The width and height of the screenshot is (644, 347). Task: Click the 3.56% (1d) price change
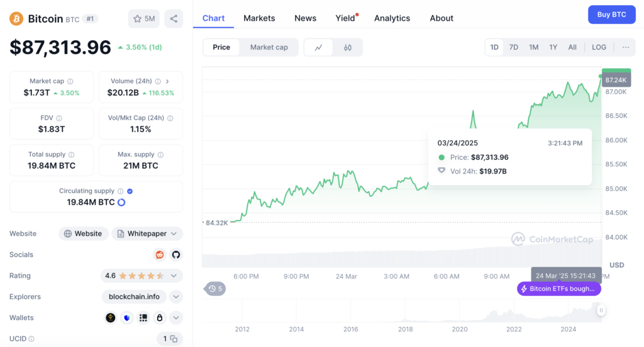pyautogui.click(x=140, y=47)
